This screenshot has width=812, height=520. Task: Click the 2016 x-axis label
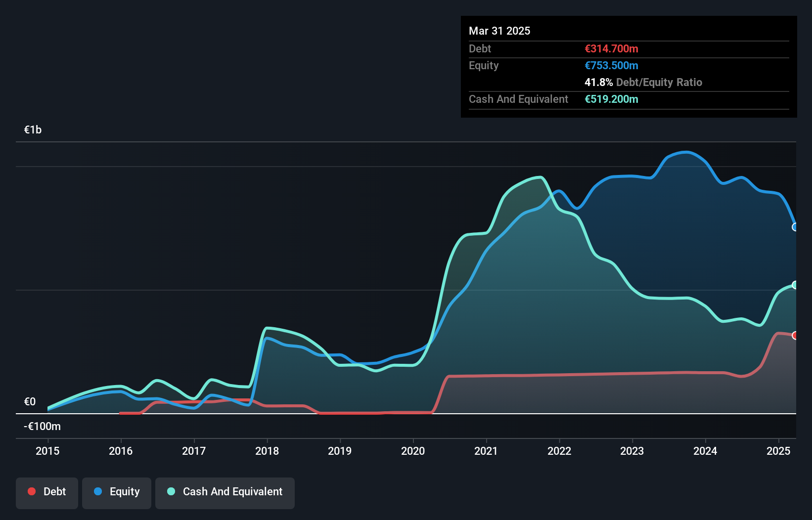pos(121,451)
